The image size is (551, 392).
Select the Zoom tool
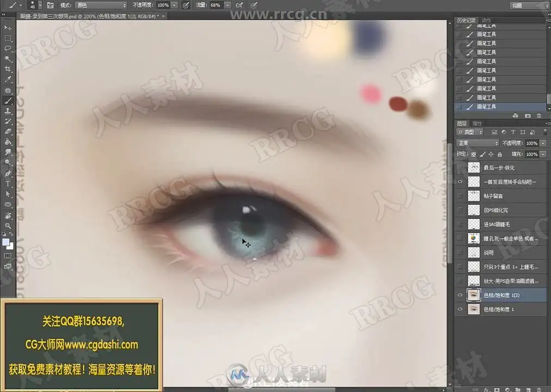click(x=8, y=225)
